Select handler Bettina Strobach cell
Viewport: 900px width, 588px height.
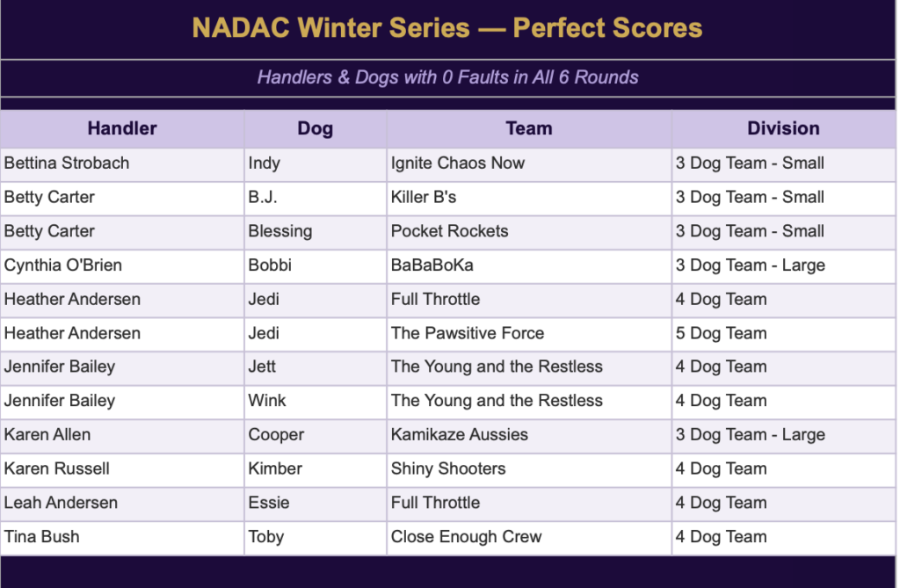[x=67, y=163]
